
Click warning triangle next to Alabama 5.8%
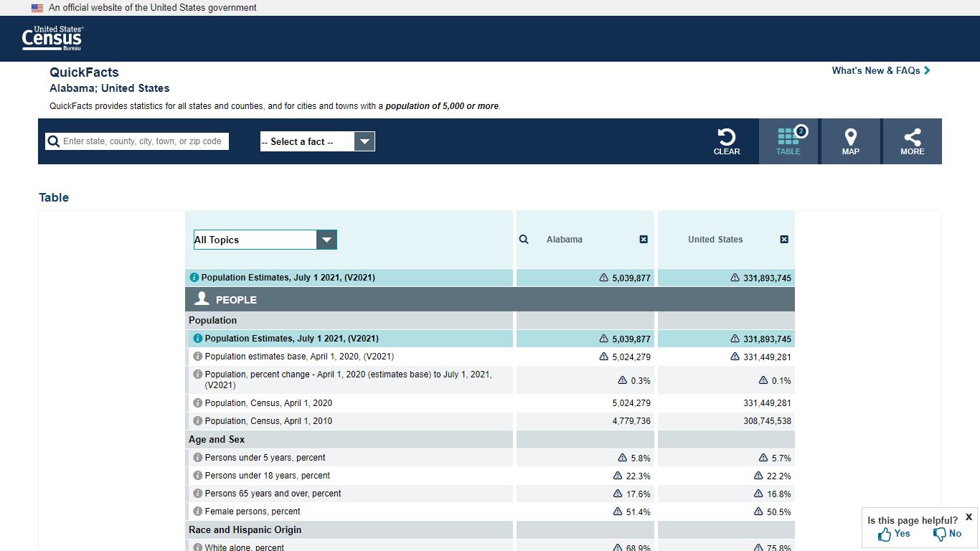point(623,458)
